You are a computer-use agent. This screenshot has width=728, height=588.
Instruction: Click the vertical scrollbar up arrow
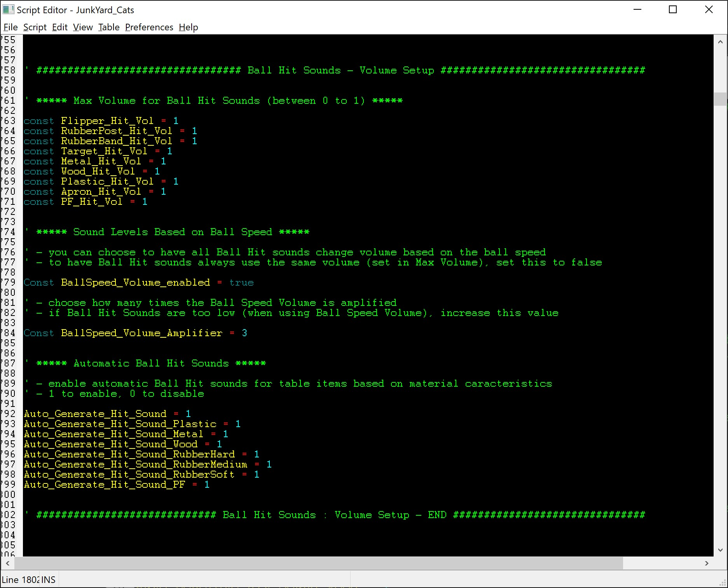tap(720, 42)
